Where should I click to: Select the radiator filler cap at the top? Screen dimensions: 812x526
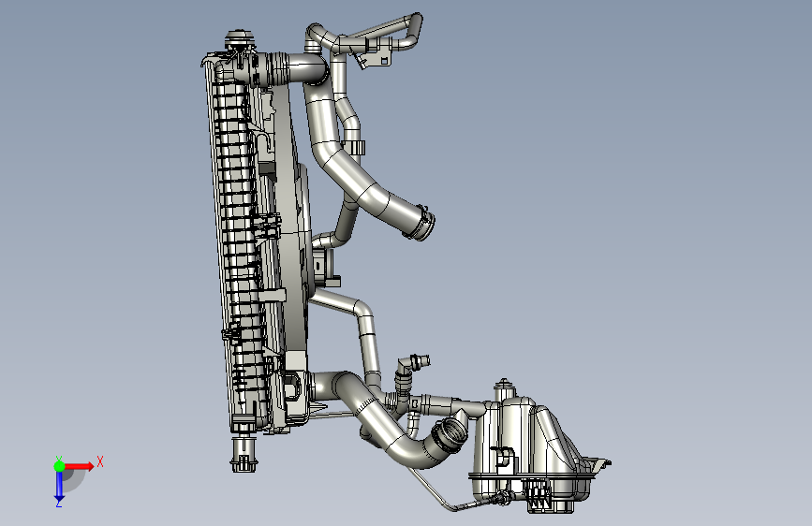click(239, 38)
